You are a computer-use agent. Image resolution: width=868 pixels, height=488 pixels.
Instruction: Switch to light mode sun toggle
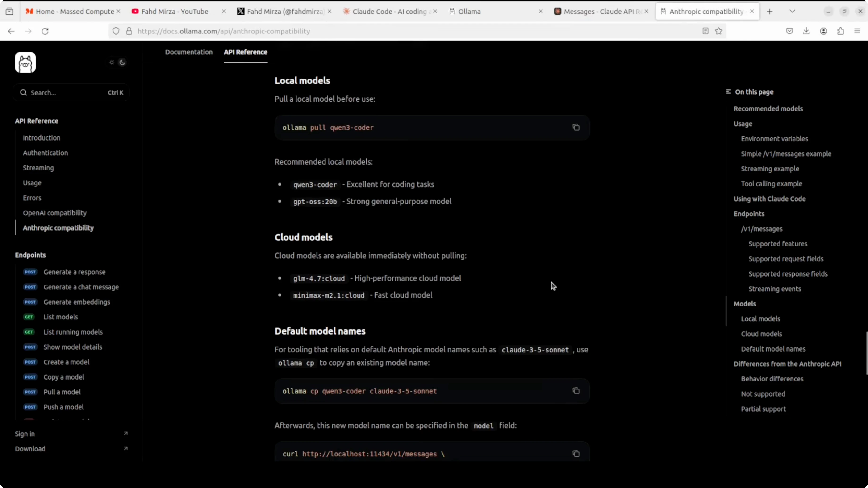(x=112, y=62)
